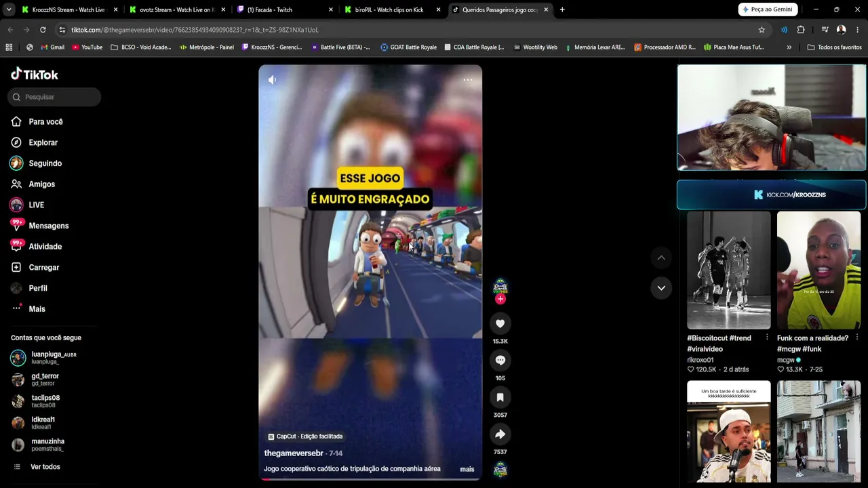Reload the page
Screen dimensions: 868x488
[x=43, y=30]
